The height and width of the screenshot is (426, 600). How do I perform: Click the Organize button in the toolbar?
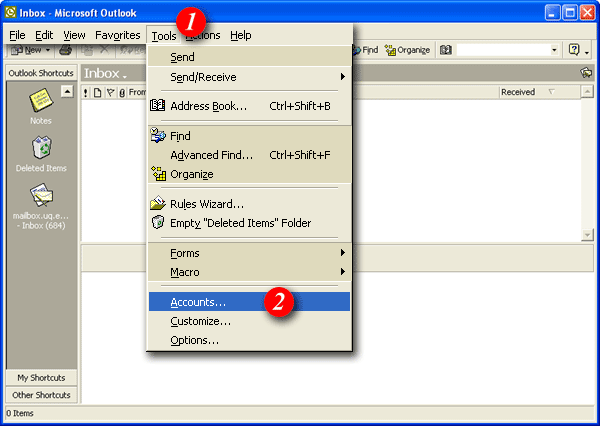click(407, 50)
